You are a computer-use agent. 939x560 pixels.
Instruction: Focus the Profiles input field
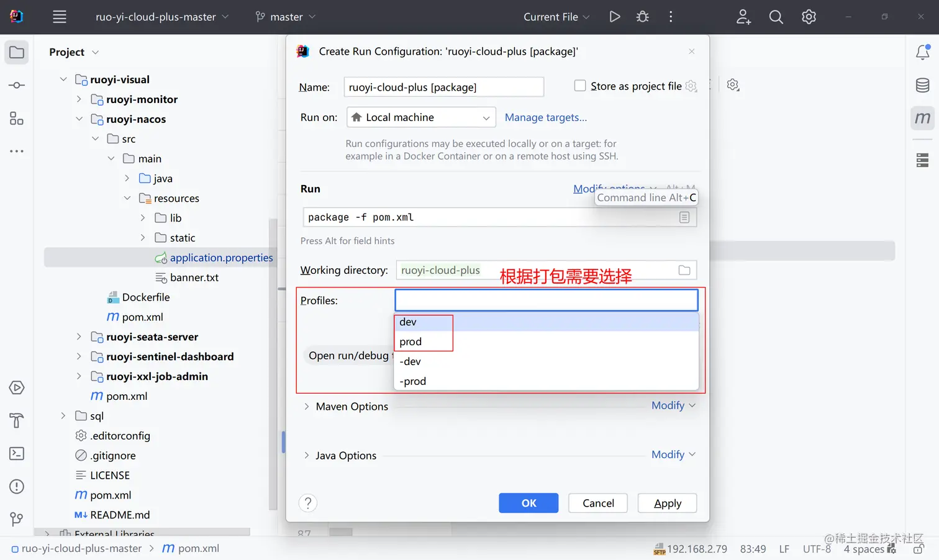[547, 300]
